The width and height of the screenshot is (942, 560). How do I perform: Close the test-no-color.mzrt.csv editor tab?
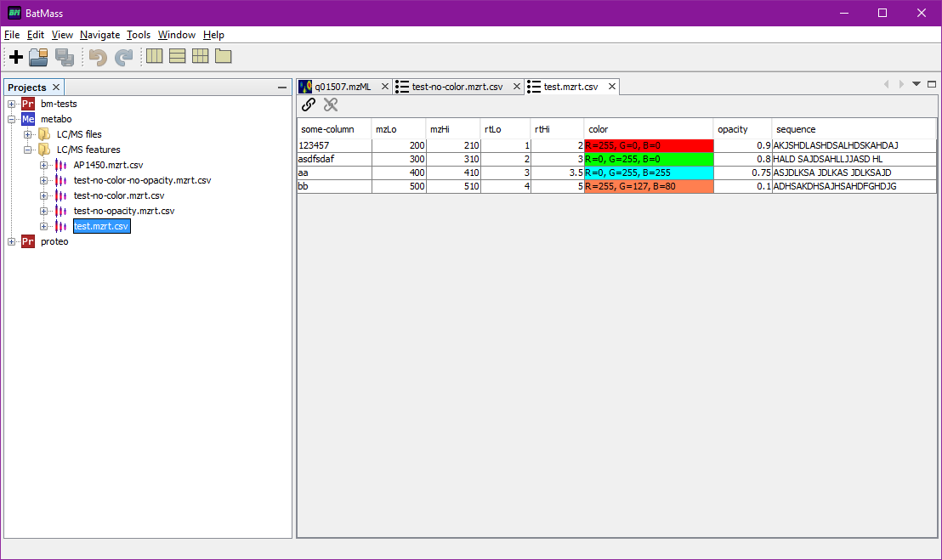(x=517, y=87)
